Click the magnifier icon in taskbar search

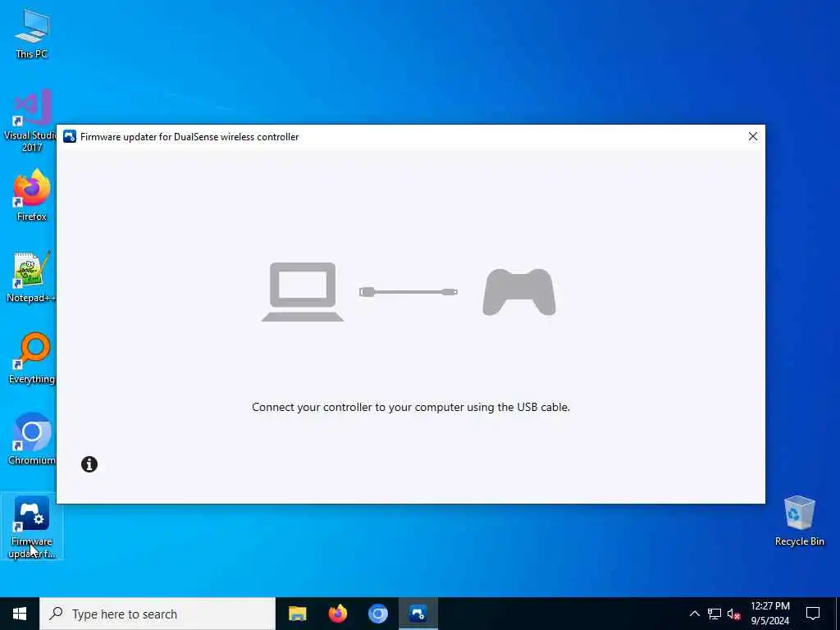pyautogui.click(x=56, y=614)
